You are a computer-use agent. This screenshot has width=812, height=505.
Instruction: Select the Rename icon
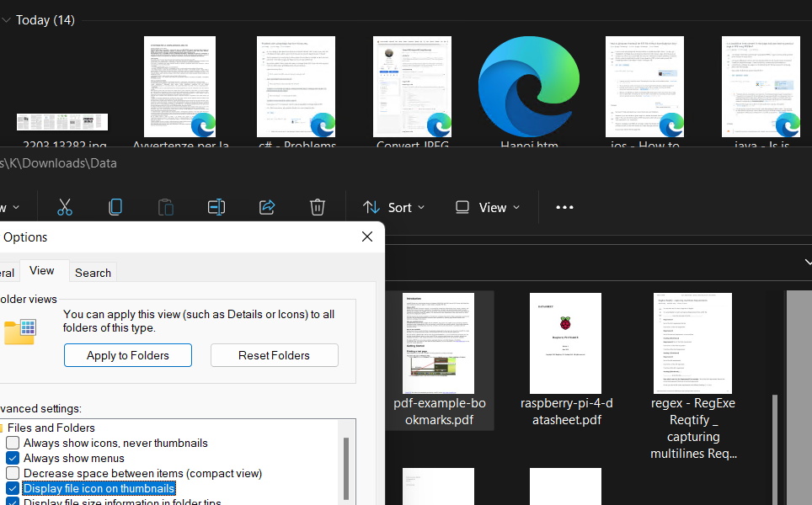coord(216,206)
